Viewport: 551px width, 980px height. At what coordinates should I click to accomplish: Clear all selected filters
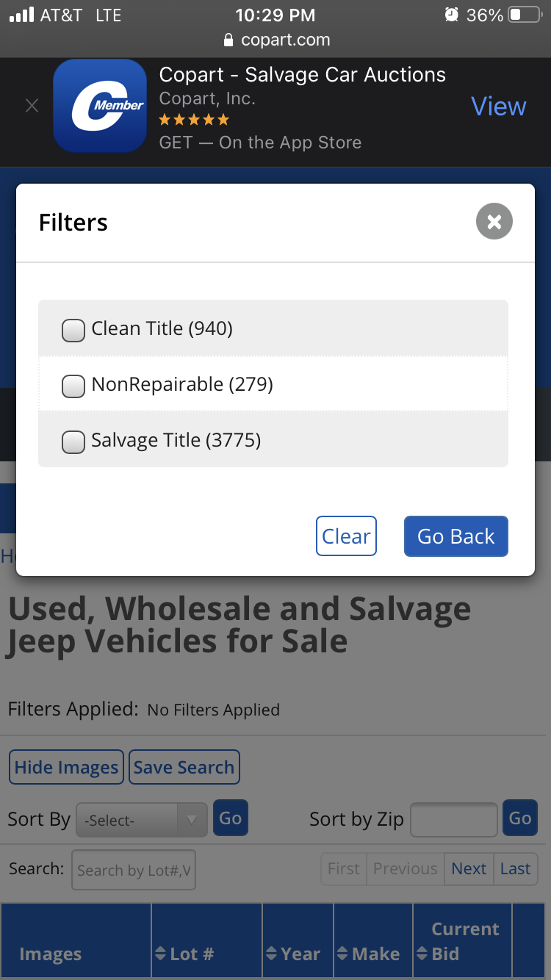(346, 536)
